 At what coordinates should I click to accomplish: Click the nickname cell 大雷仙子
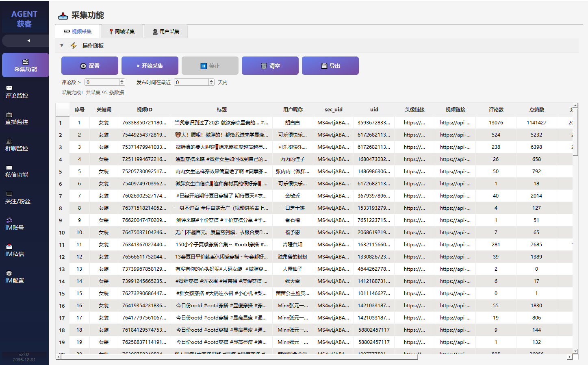point(293,269)
